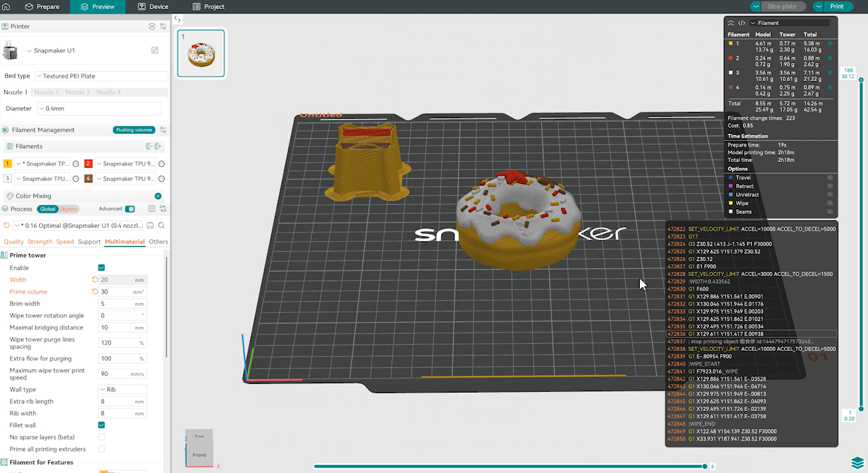Click the Slice plate button
This screenshot has width=868, height=473.
click(783, 7)
